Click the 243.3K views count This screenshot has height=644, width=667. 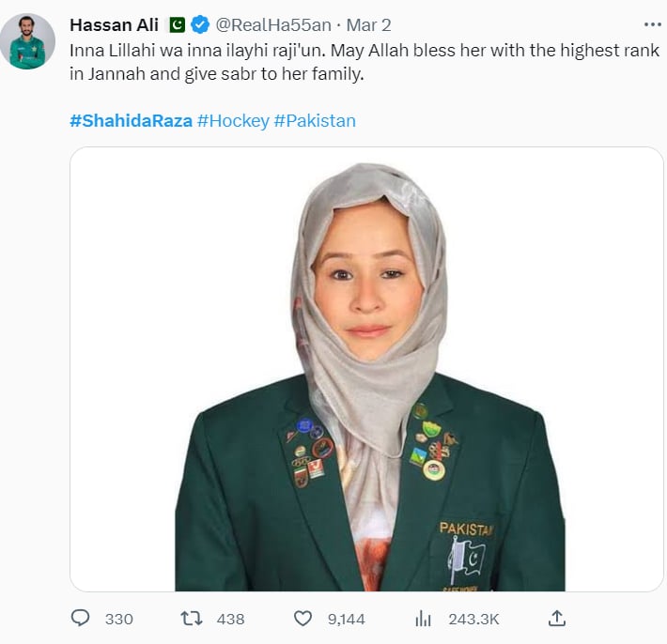(473, 619)
